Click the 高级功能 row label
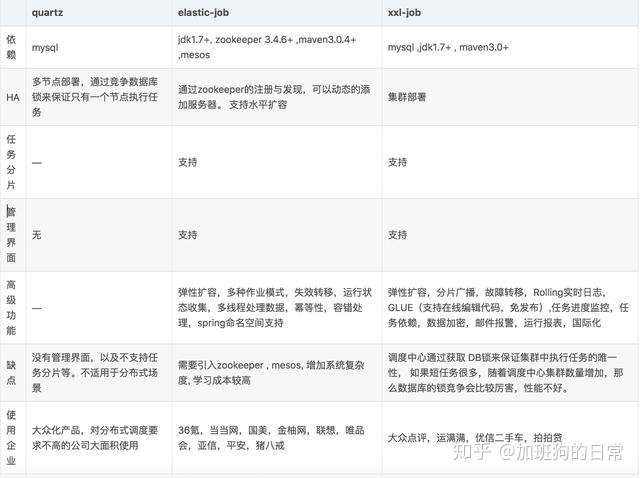 click(x=11, y=307)
